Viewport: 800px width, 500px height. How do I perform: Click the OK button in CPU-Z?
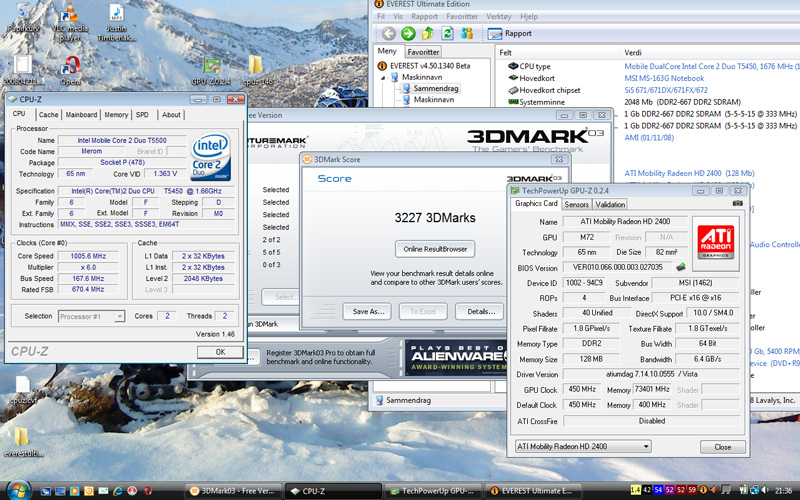[220, 352]
